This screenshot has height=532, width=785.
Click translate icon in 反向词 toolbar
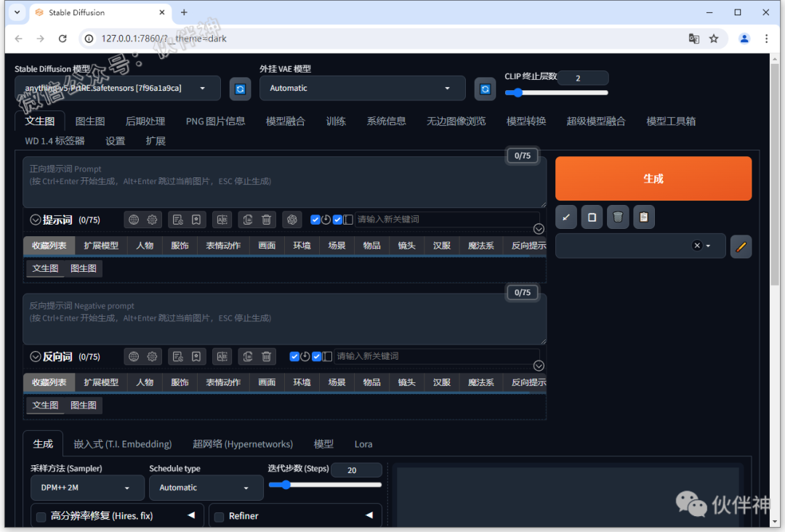pyautogui.click(x=222, y=356)
